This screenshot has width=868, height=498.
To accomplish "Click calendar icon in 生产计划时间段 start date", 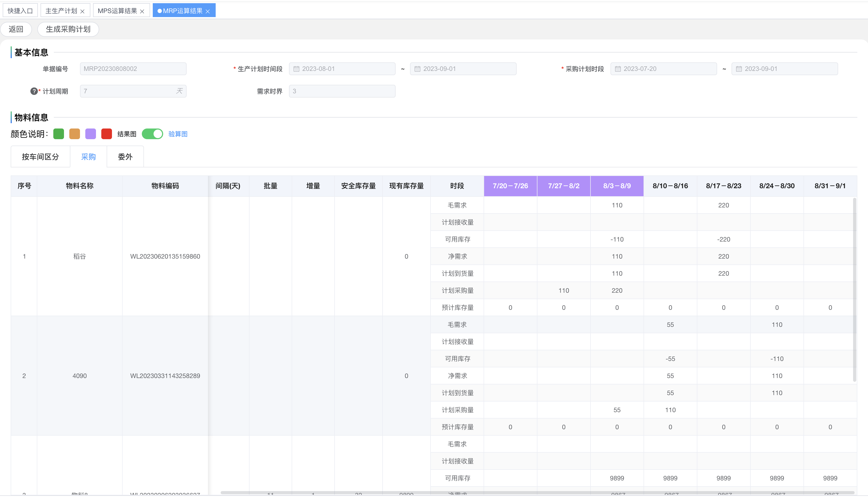I will pos(296,69).
